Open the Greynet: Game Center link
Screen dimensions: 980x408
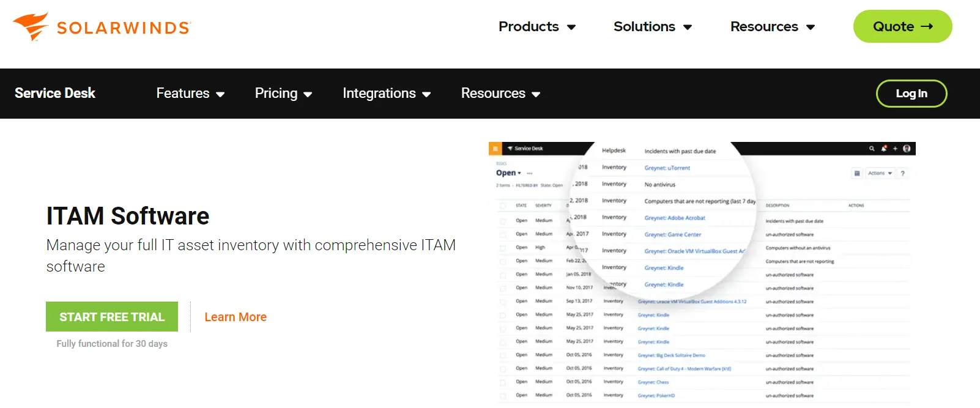672,234
